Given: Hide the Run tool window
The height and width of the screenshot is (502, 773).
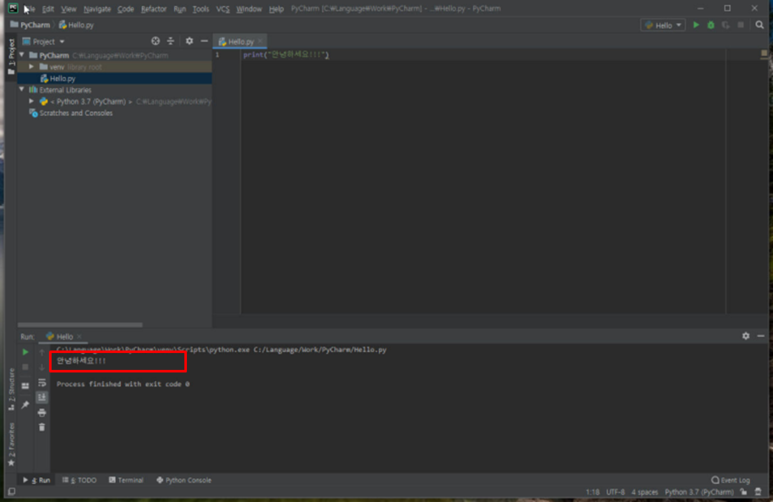Looking at the screenshot, I should 761,336.
